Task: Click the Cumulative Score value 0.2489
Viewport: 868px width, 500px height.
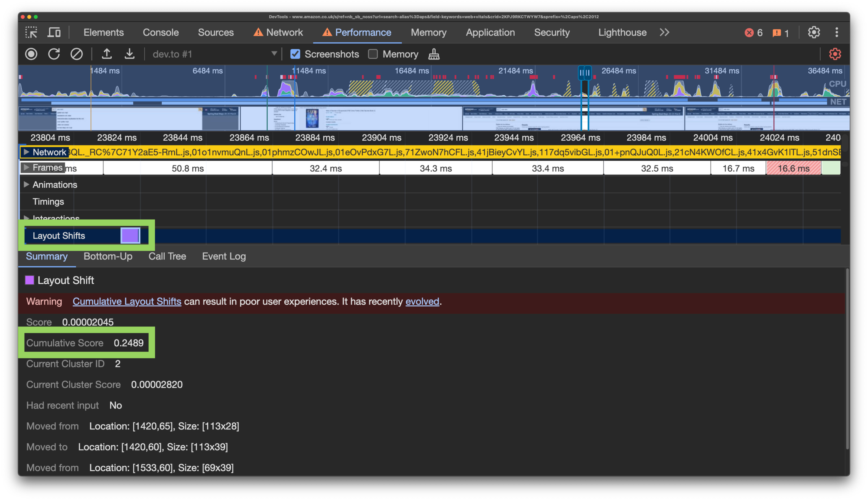Action: pyautogui.click(x=129, y=343)
